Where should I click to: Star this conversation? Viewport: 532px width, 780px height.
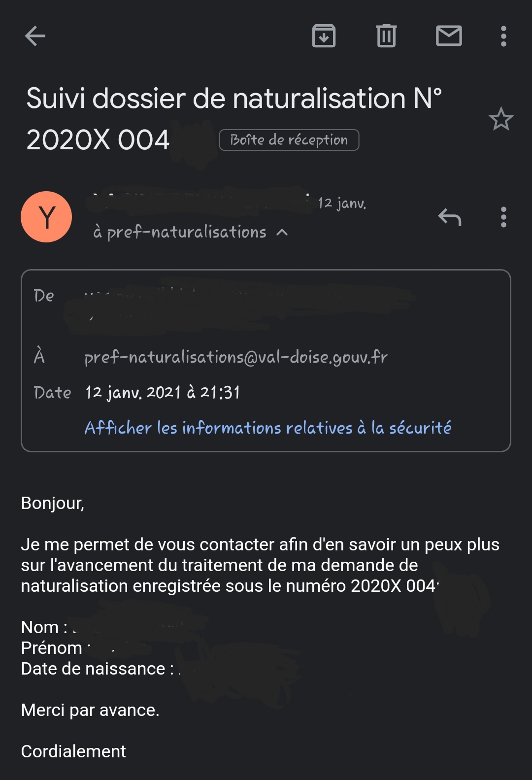pyautogui.click(x=501, y=119)
